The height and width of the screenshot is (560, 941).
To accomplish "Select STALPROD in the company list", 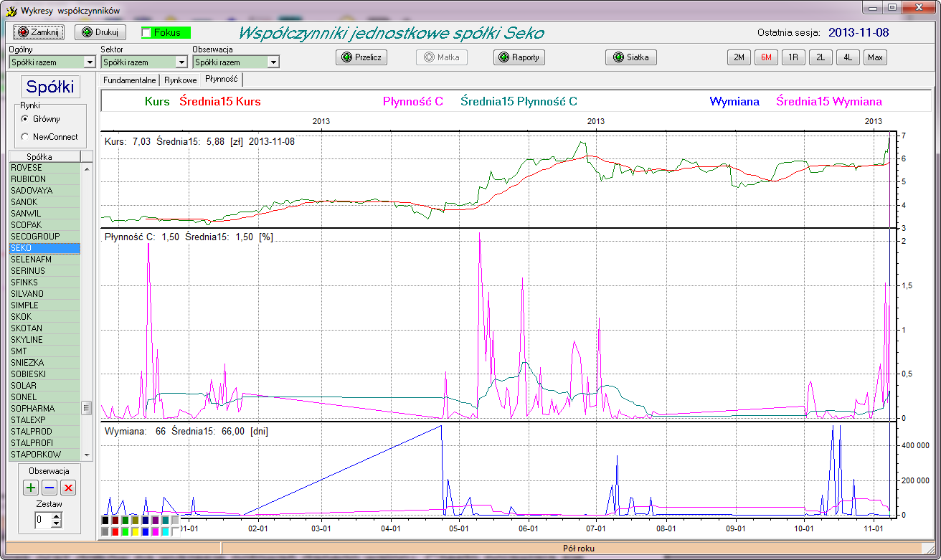I will 44,432.
